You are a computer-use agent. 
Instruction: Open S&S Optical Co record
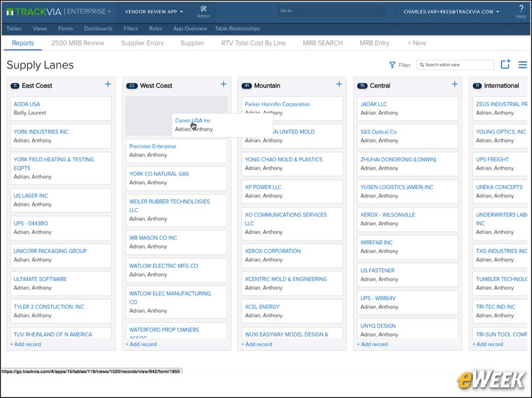pos(378,132)
